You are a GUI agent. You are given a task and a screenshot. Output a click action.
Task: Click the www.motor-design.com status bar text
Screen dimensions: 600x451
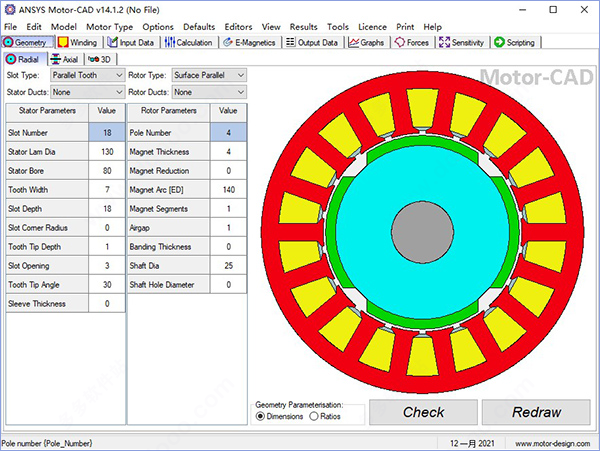[552, 444]
